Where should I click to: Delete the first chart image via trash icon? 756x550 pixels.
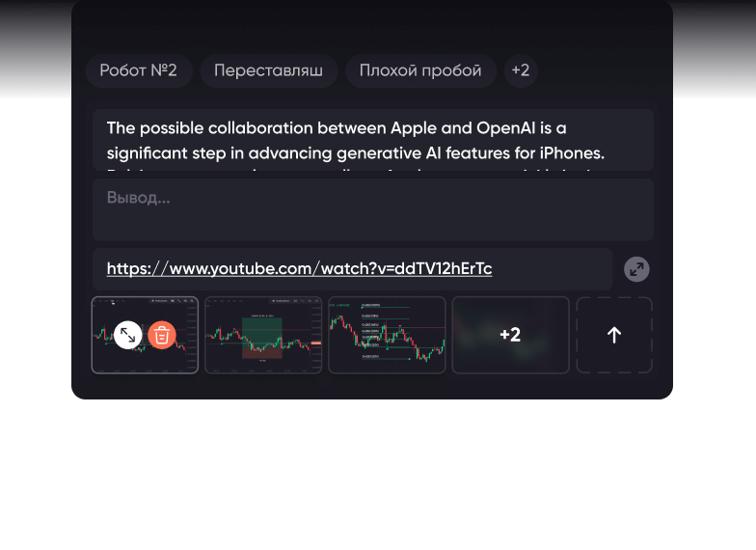point(162,335)
